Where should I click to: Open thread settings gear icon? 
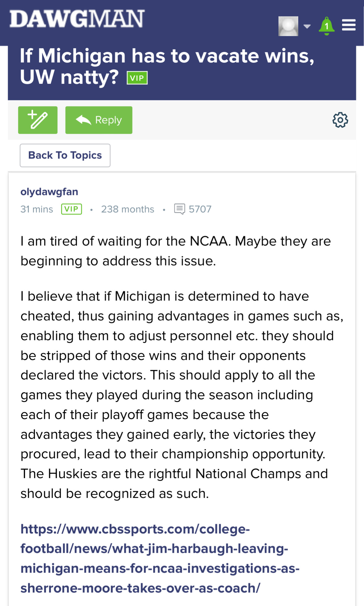(340, 120)
